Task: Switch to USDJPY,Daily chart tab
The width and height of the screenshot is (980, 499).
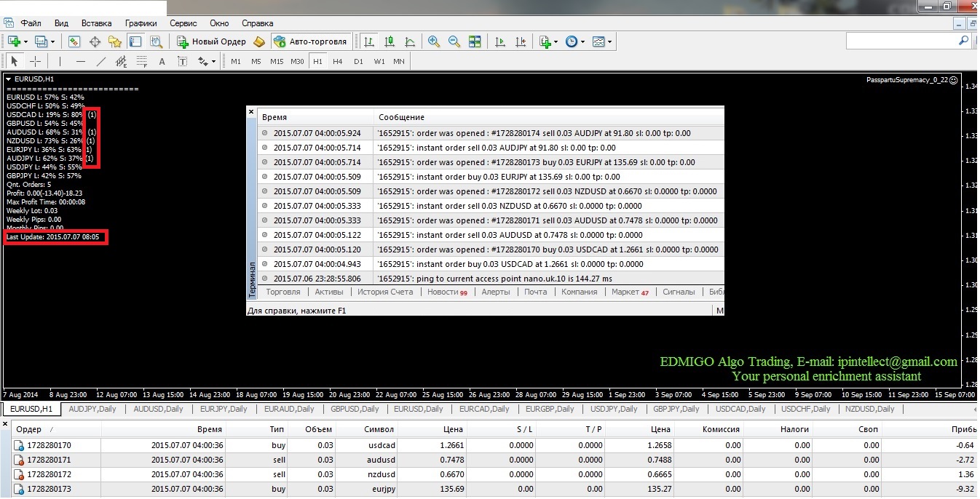Action: (614, 409)
